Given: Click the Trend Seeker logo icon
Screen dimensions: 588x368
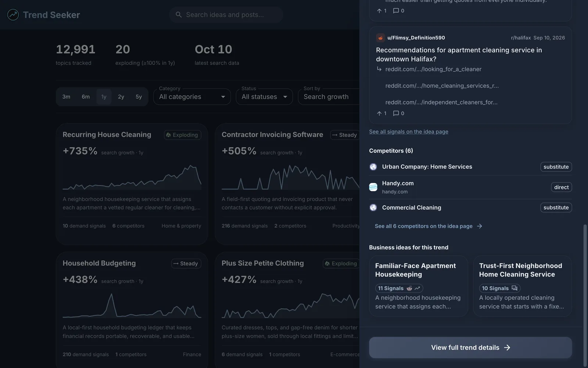Looking at the screenshot, I should pyautogui.click(x=13, y=15).
